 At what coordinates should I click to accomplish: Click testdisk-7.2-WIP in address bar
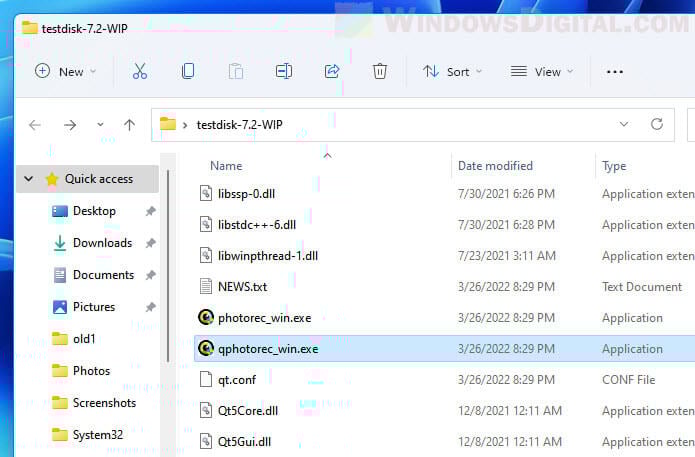click(x=239, y=125)
